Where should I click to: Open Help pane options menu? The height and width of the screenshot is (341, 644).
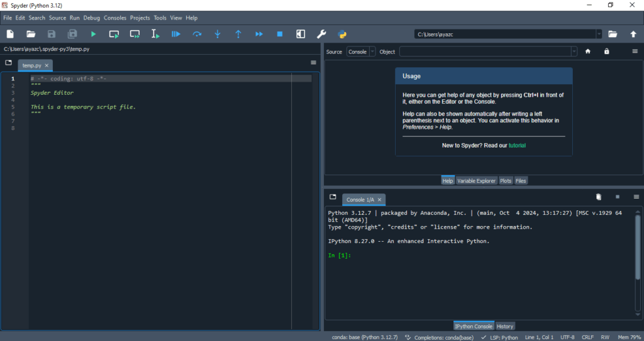(x=635, y=51)
